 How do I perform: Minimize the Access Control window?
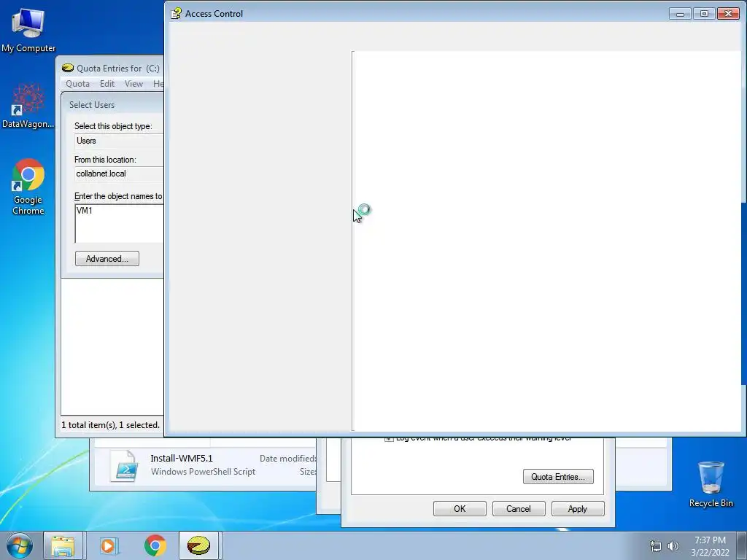[x=680, y=13]
